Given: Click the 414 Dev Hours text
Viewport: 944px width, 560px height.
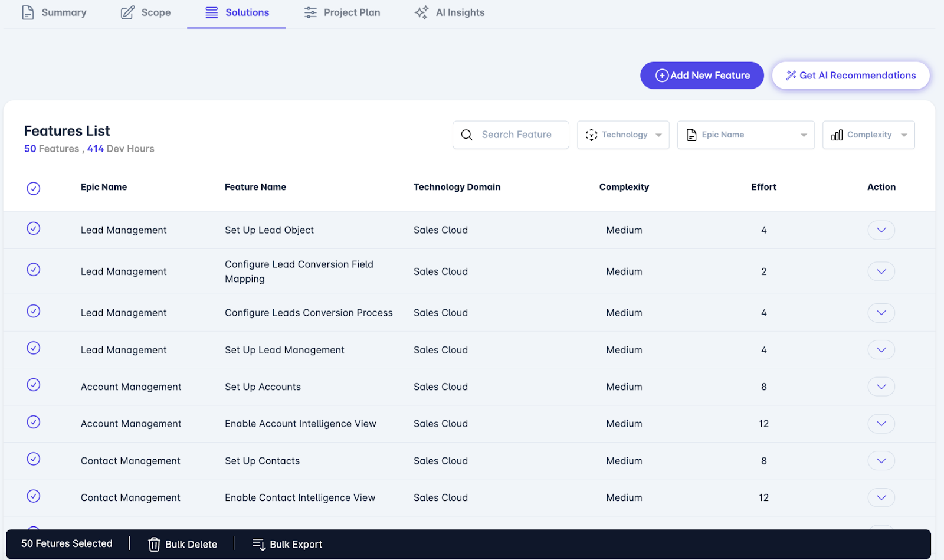Looking at the screenshot, I should point(121,149).
